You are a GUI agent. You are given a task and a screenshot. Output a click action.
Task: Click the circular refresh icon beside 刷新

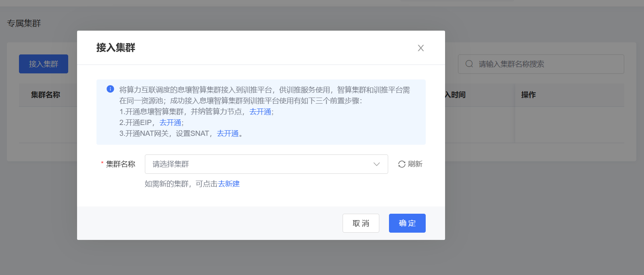tap(401, 164)
